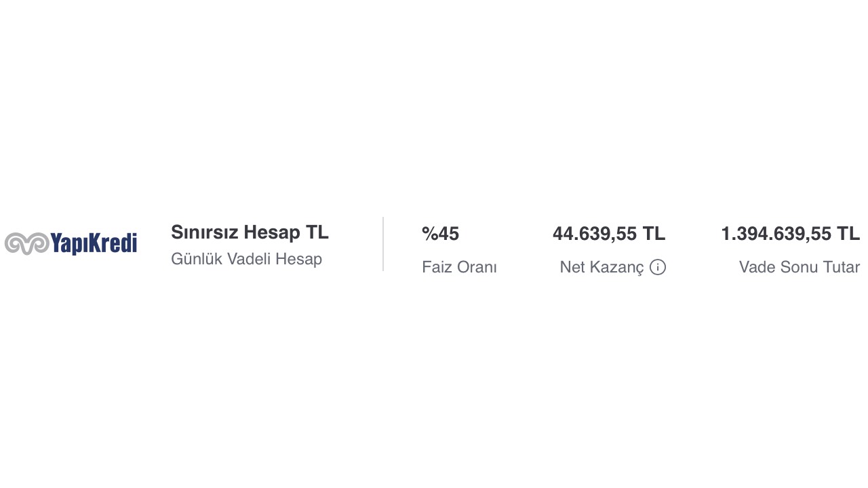Click the YapıKredi wordmark text

click(x=94, y=243)
